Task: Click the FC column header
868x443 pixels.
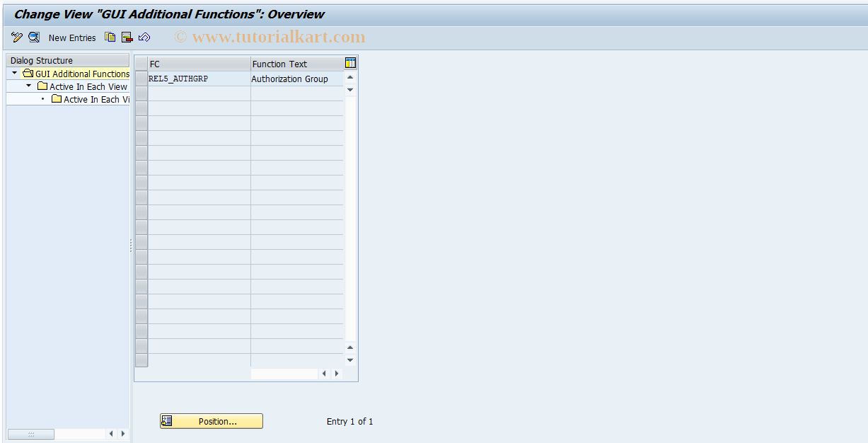Action: point(199,64)
